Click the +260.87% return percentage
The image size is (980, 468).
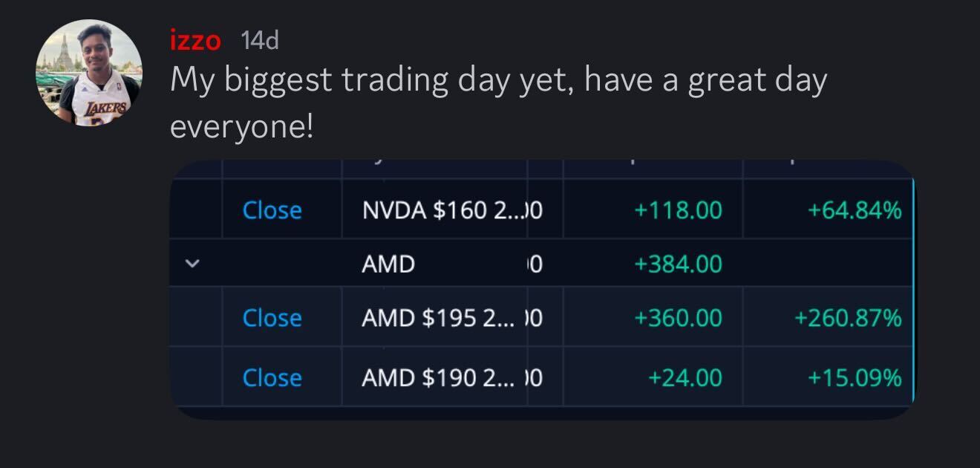pyautogui.click(x=848, y=318)
